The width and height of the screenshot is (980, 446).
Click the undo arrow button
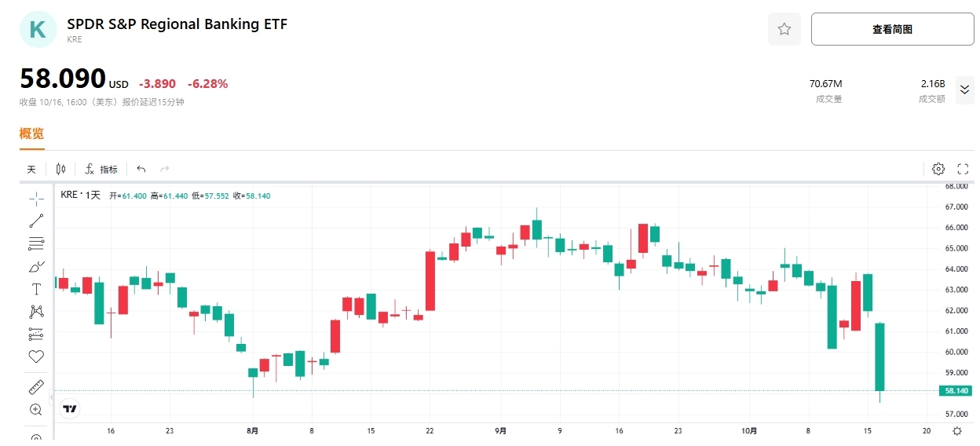point(141,169)
